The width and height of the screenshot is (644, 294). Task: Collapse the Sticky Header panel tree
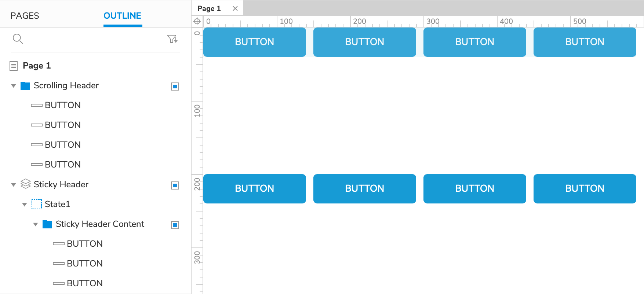click(x=14, y=185)
